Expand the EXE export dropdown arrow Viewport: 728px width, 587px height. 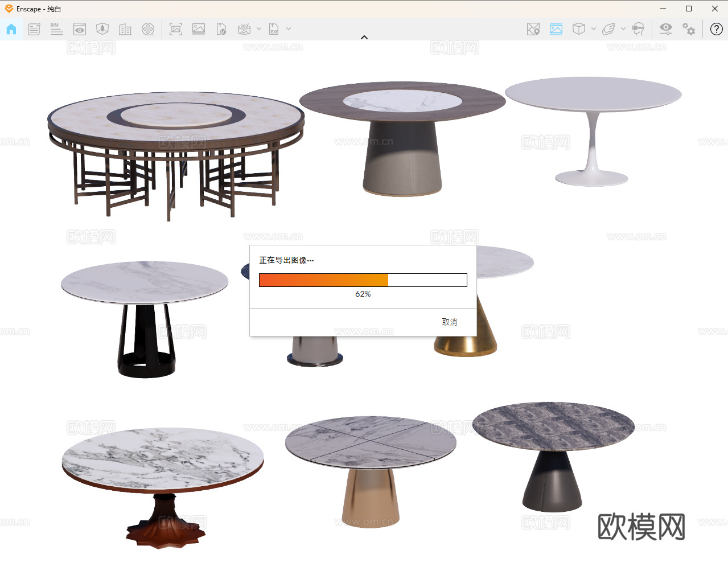point(289,29)
